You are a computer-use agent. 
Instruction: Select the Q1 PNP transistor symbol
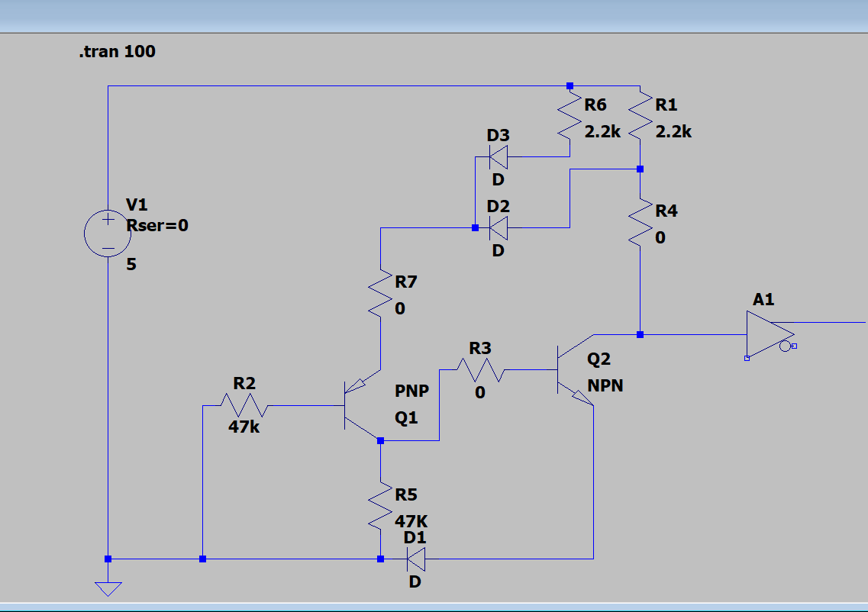click(x=362, y=406)
